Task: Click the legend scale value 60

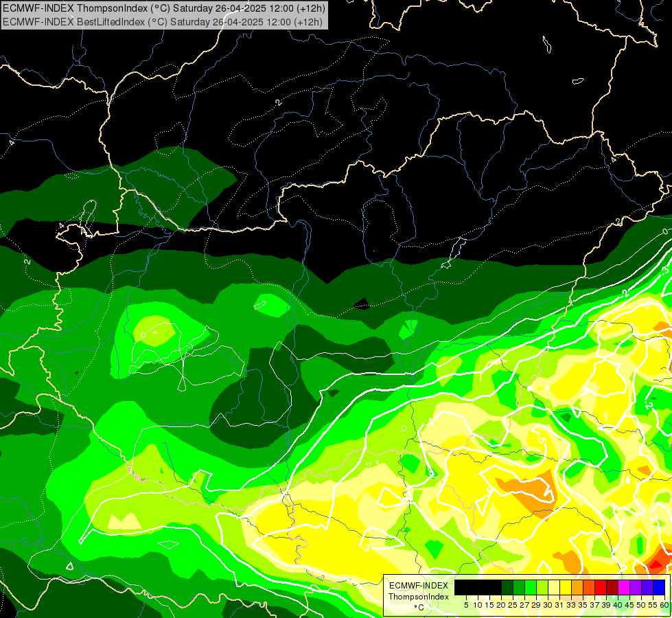Action: pyautogui.click(x=664, y=605)
